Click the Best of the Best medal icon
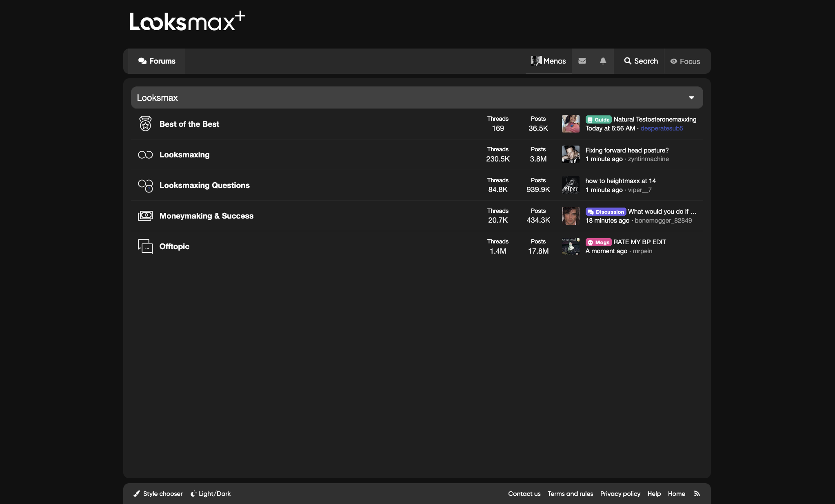 pos(145,124)
